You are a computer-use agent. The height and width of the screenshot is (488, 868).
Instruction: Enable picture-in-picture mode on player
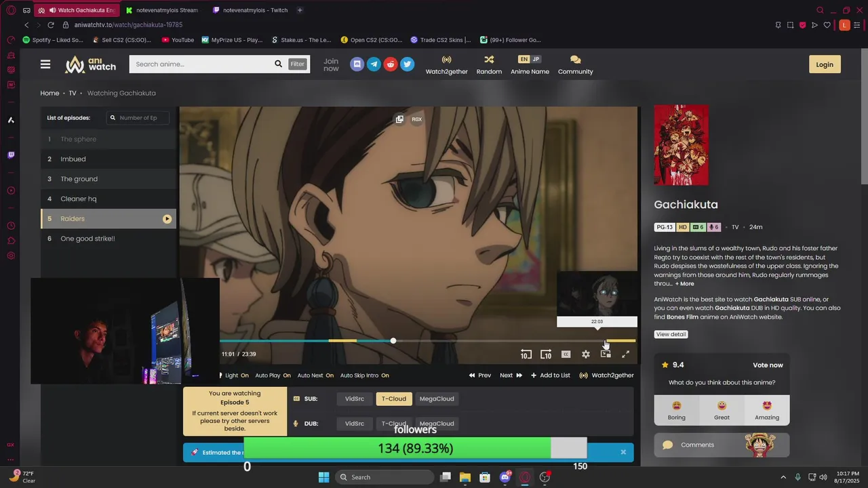pos(606,354)
